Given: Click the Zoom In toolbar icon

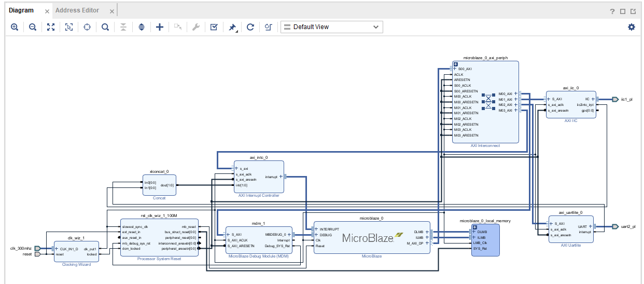Looking at the screenshot, I should tap(15, 27).
